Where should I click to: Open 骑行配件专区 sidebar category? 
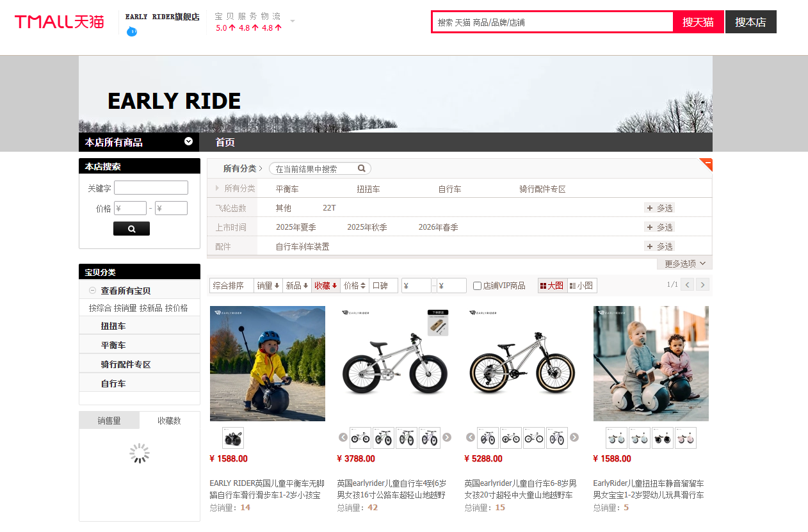tap(125, 364)
